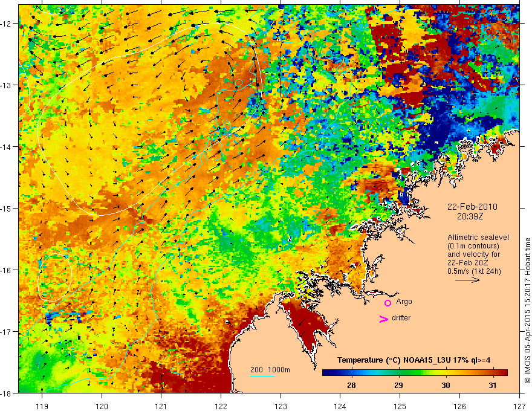Click the 22-Feb-2010 date label
The image size is (532, 411).
coord(472,207)
